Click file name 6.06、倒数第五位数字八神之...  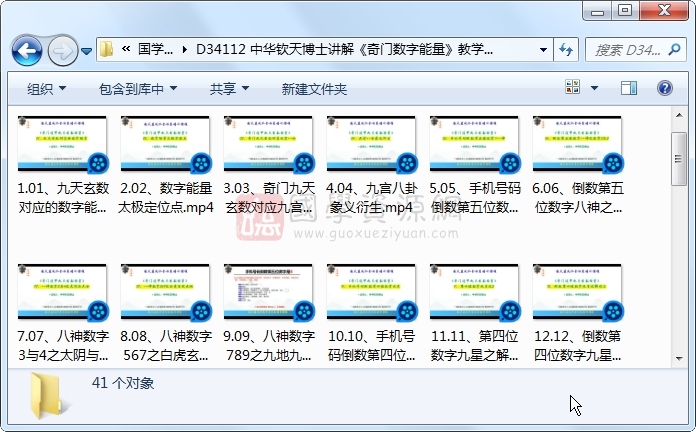pyautogui.click(x=577, y=198)
